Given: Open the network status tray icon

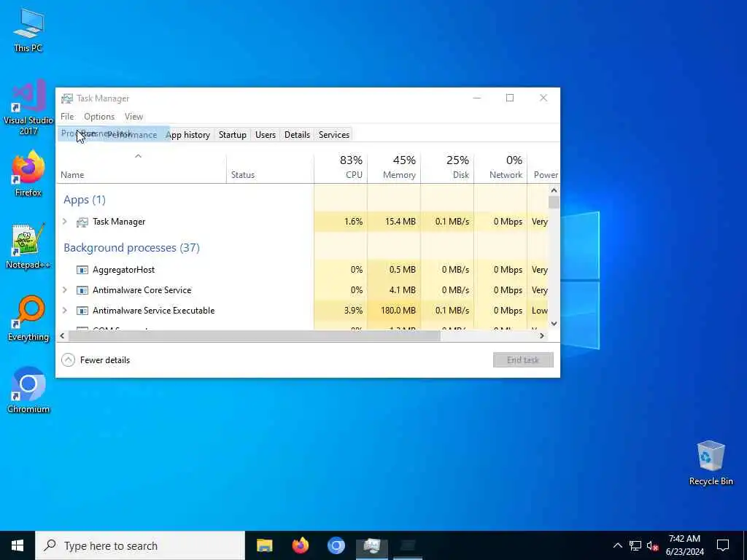Looking at the screenshot, I should (x=635, y=545).
